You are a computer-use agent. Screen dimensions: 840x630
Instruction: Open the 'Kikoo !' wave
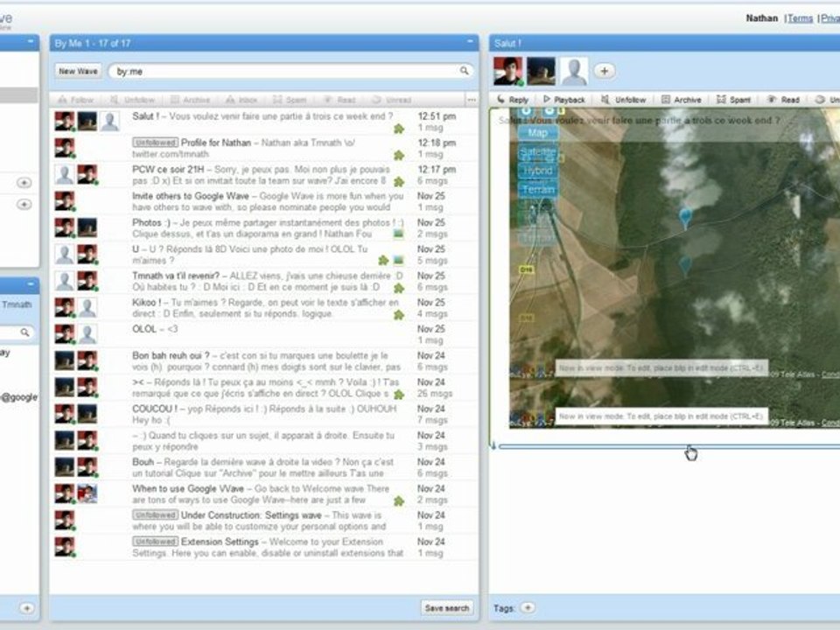coord(263,308)
